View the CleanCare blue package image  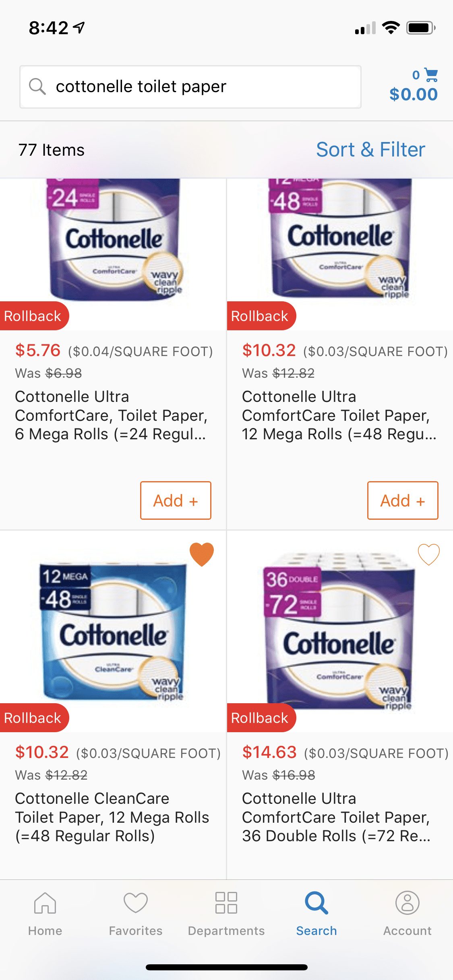point(114,632)
